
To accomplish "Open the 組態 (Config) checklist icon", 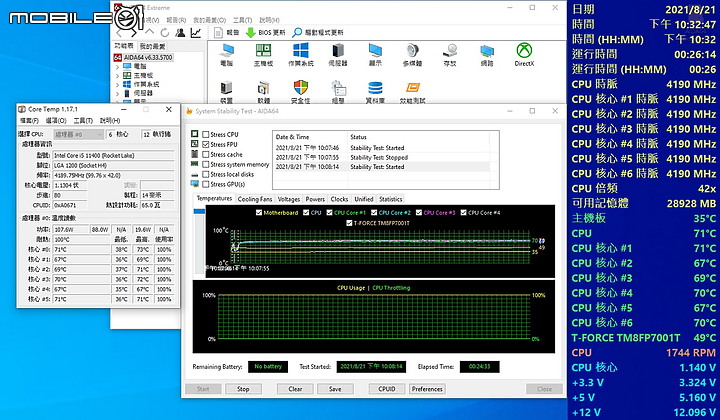I will point(338,88).
